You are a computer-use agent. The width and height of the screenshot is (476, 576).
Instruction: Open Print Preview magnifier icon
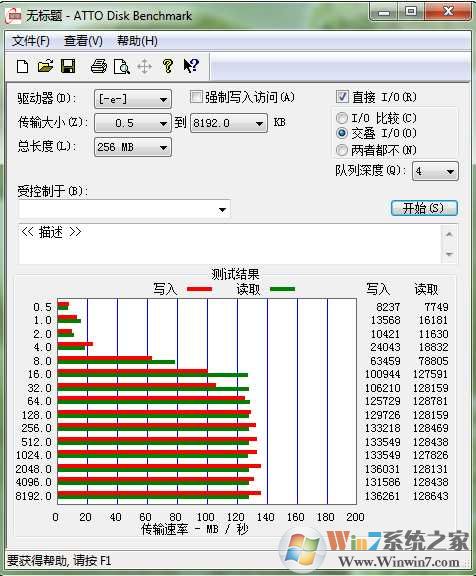coord(122,66)
